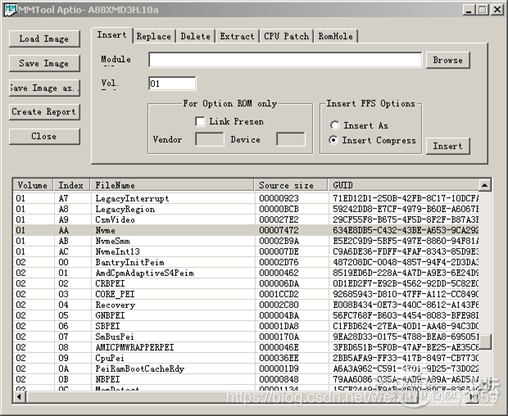The image size is (508, 416).
Task: Click the Index column header
Action: (72, 185)
